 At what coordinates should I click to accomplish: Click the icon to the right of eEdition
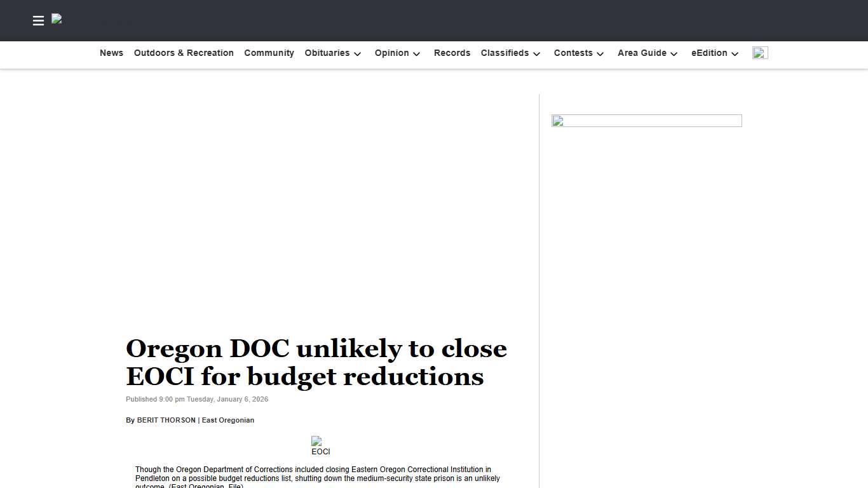coord(760,53)
